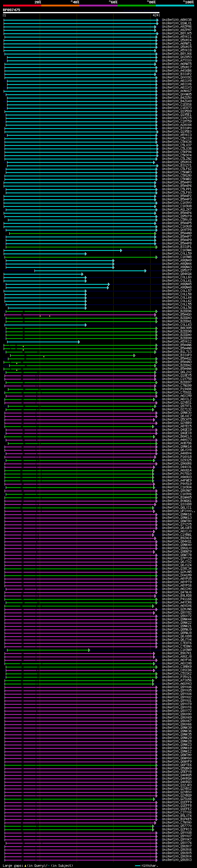The height and width of the screenshot is (868, 197).
Task: Click the short cyan alignment bar of UniRef100_C0LL59
Action: pos(45,254)
